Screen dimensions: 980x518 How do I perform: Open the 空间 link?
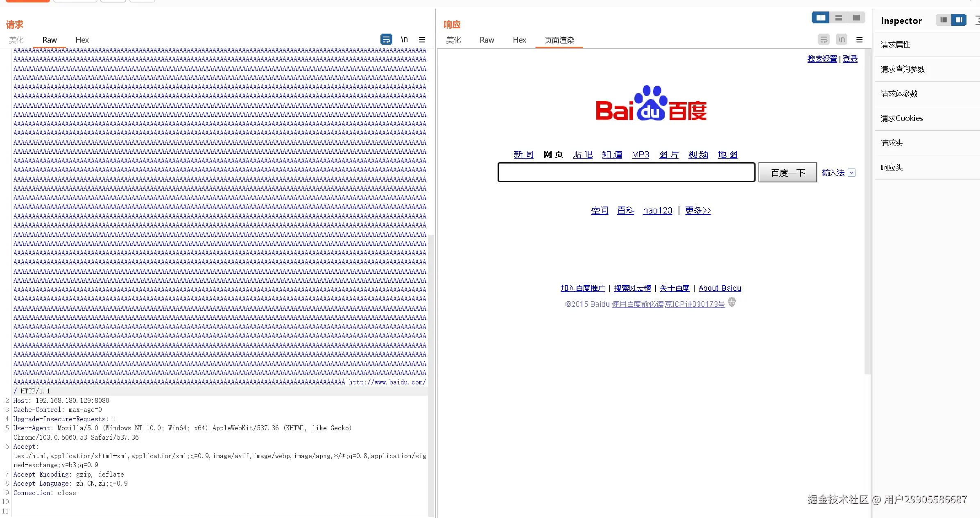pyautogui.click(x=600, y=210)
